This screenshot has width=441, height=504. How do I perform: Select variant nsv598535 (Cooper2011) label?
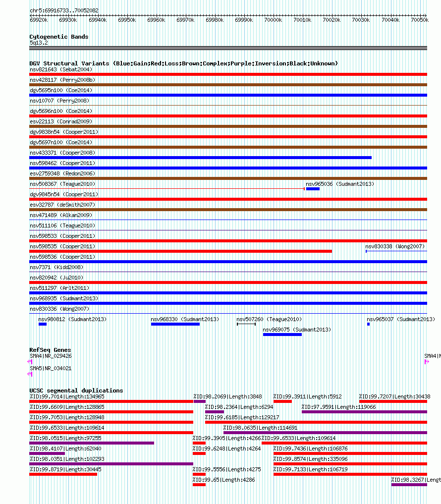pos(62,246)
